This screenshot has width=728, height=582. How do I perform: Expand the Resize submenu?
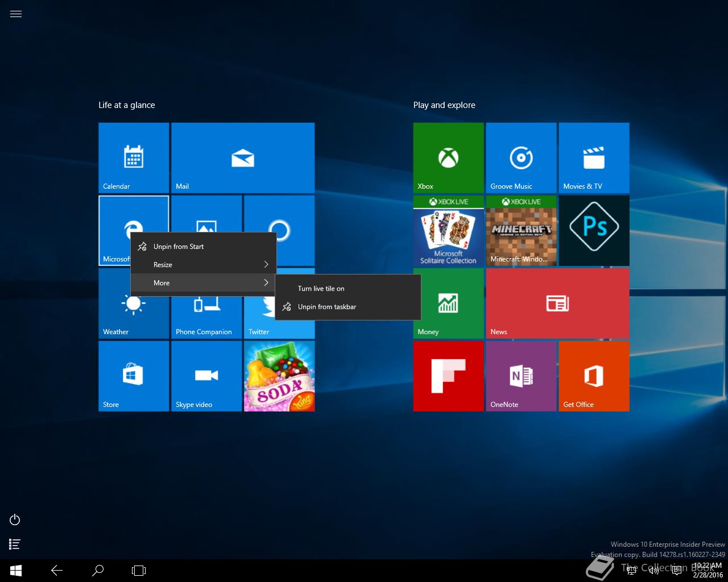point(203,265)
